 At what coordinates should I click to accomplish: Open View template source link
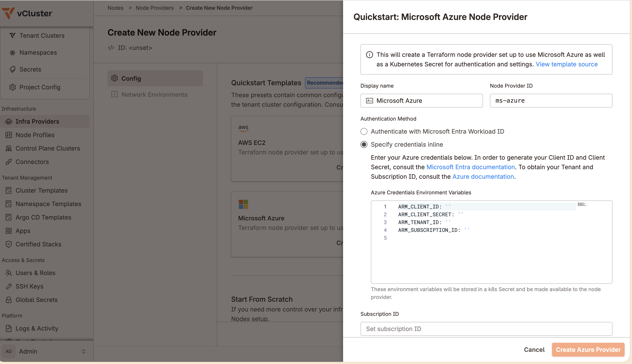tap(567, 64)
